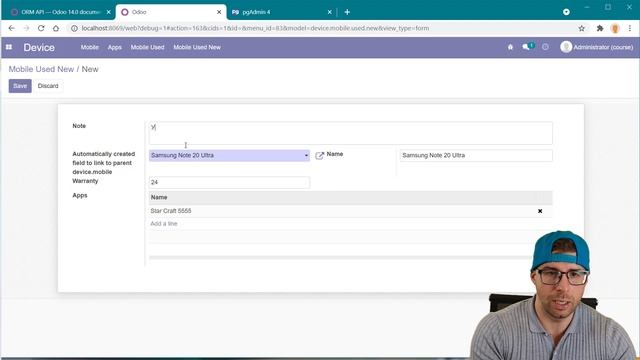Viewport: 640px width, 360px height.
Task: Open the clock activities icon
Action: coord(545,47)
